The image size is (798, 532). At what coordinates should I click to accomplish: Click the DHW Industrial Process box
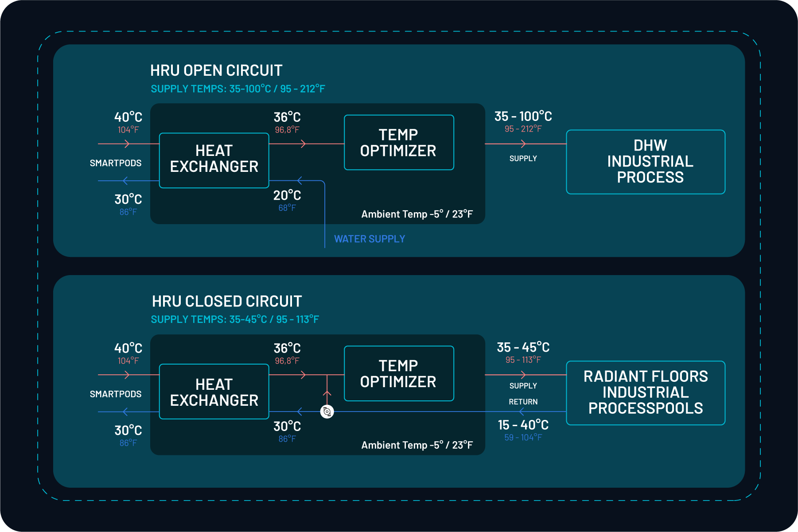click(x=646, y=162)
